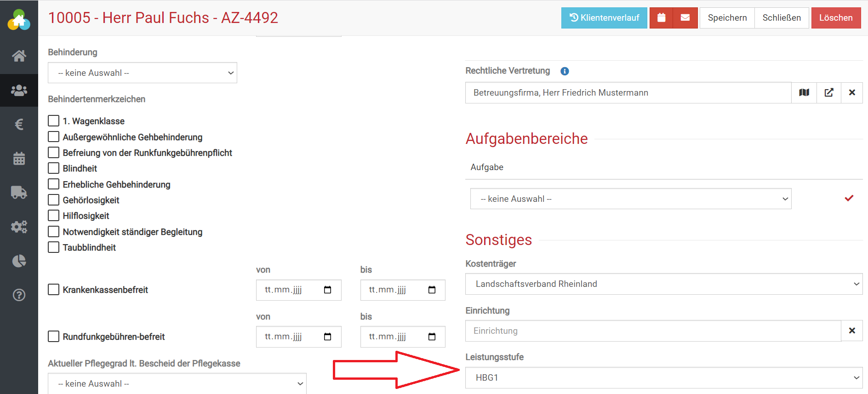The height and width of the screenshot is (394, 868).
Task: Open the clients group icon in sidebar
Action: [19, 91]
